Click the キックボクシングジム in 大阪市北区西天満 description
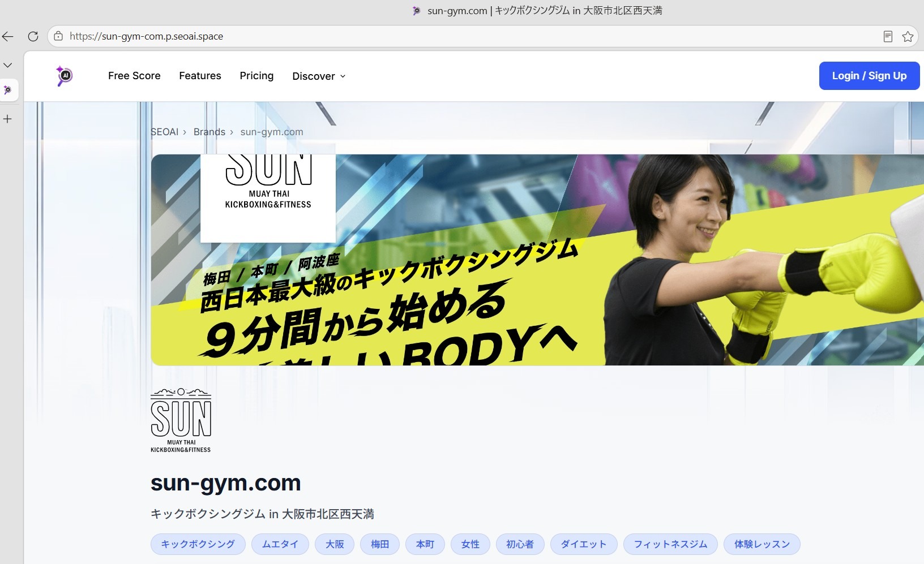Viewport: 924px width, 564px height. click(x=262, y=514)
